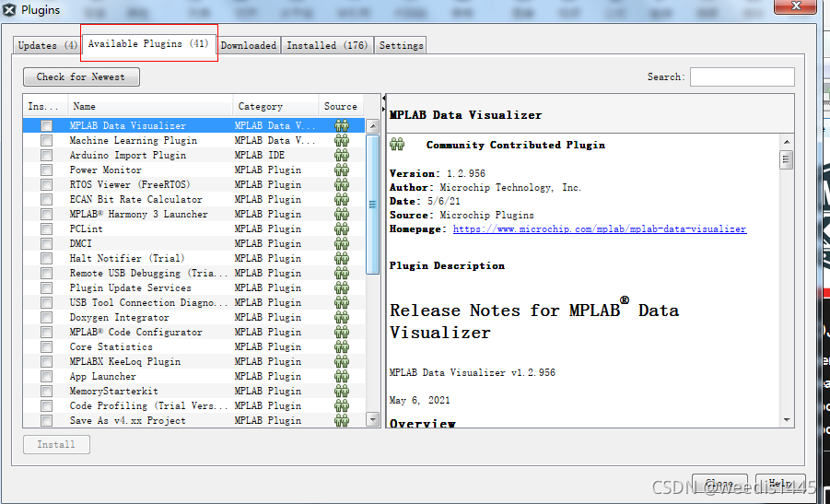
Task: Click the Search input field
Action: pyautogui.click(x=742, y=76)
